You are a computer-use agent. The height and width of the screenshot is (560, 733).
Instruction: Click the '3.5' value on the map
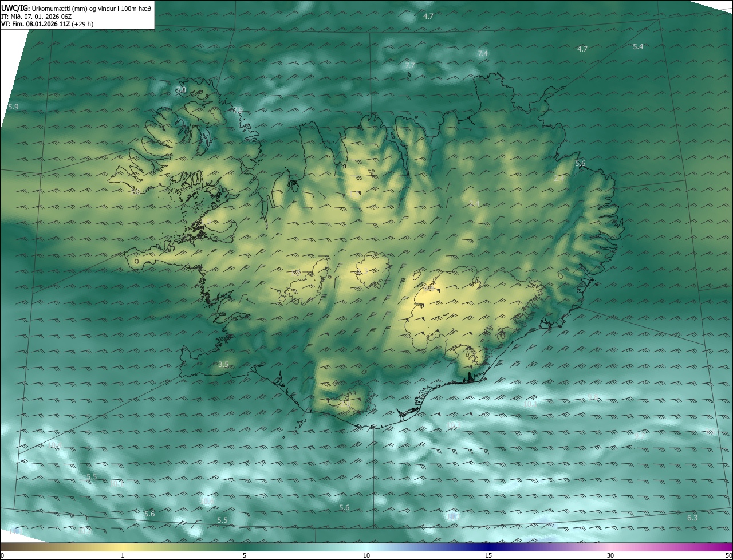click(223, 364)
